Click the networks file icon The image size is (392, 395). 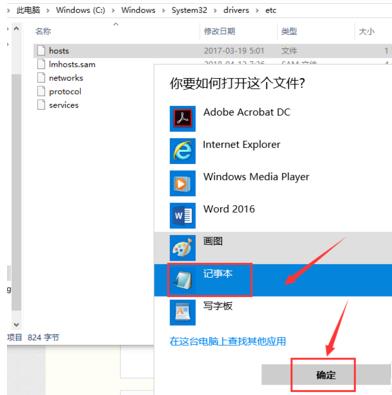(x=41, y=78)
